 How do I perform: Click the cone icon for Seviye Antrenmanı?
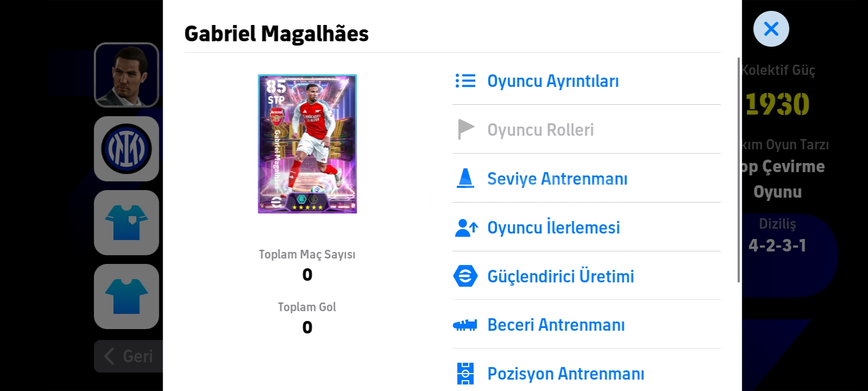(x=465, y=178)
